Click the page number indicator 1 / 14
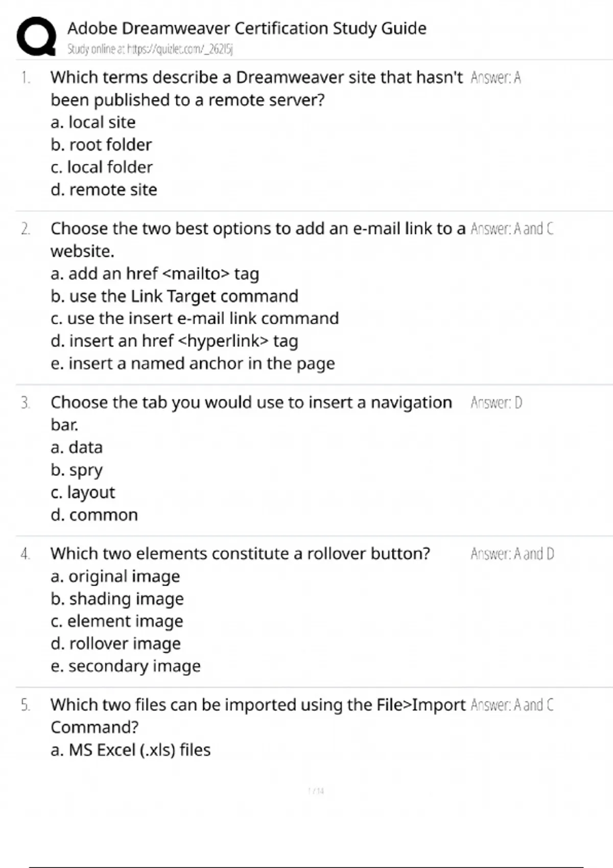 coord(316,791)
